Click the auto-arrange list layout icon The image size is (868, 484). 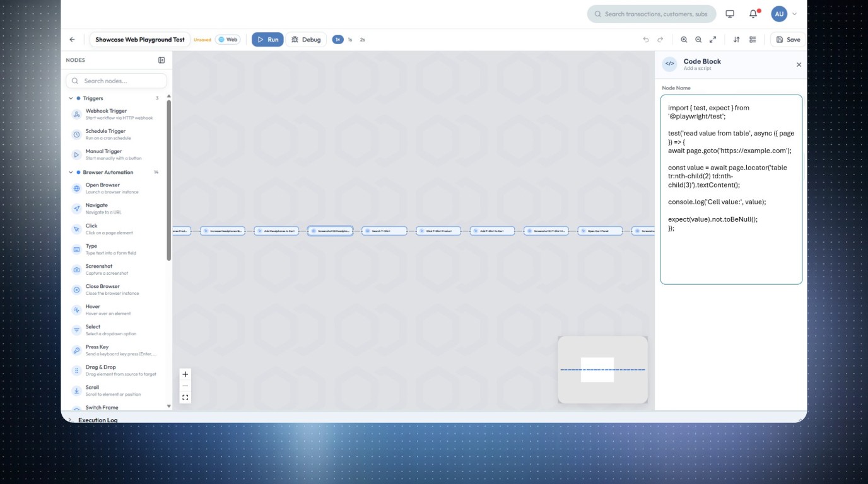[753, 39]
